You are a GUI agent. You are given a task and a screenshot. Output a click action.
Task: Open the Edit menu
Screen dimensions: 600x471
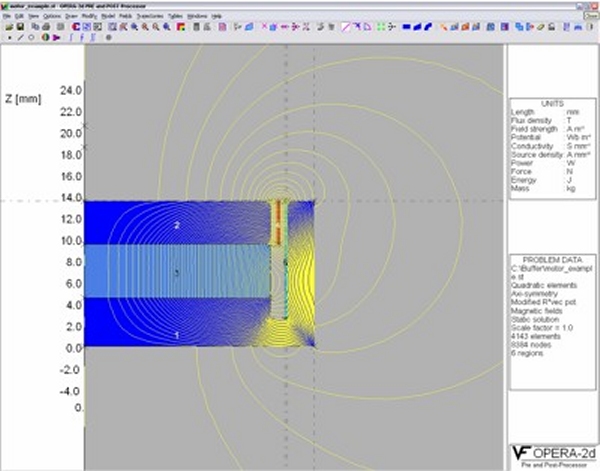(19, 17)
